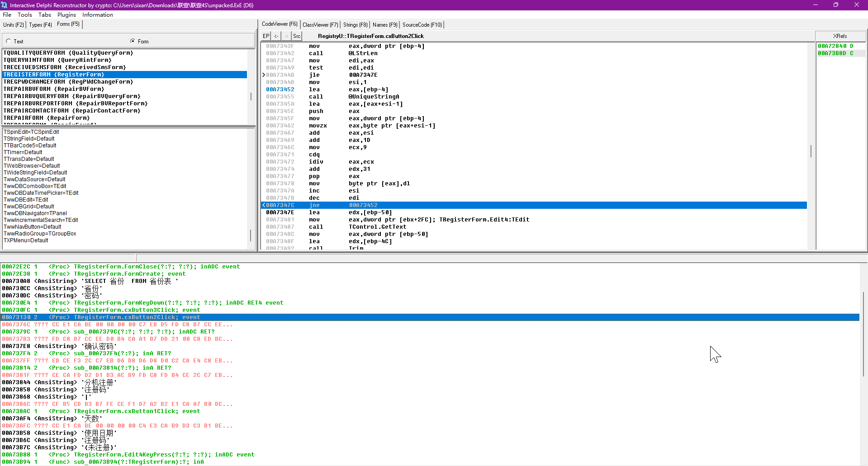Select TQUERYHINTFORM in the forms list
The height and width of the screenshot is (466, 868).
point(57,60)
